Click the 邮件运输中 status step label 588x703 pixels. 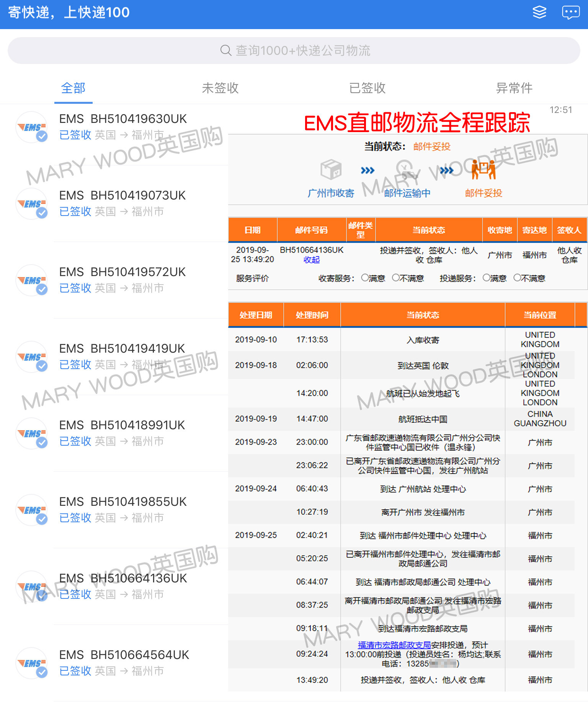[x=407, y=193]
